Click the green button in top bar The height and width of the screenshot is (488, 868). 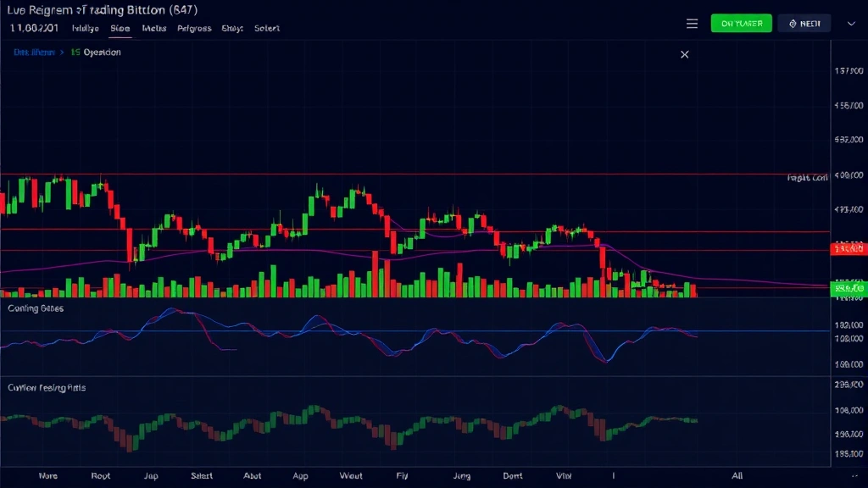pos(741,24)
